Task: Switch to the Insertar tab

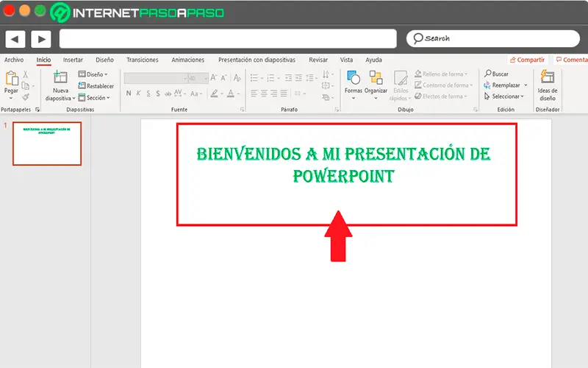Action: [x=73, y=60]
